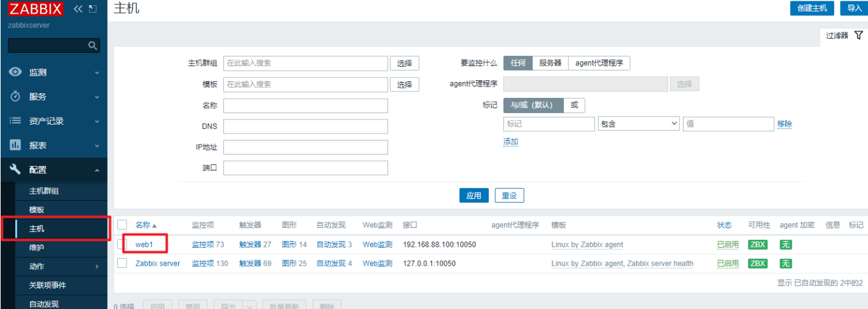
Task: Click the search magnifier icon in the sidebar
Action: 92,45
